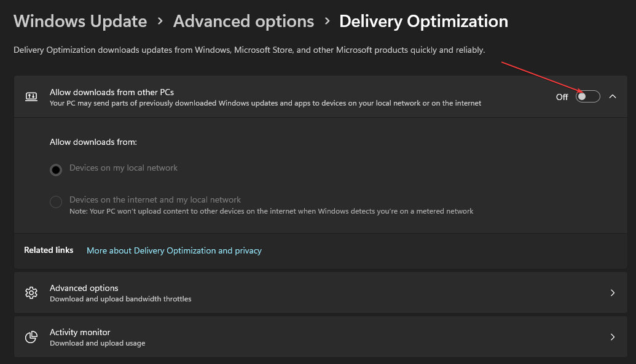This screenshot has width=636, height=364.
Task: Click the Activity monitor pie chart icon
Action: [31, 337]
